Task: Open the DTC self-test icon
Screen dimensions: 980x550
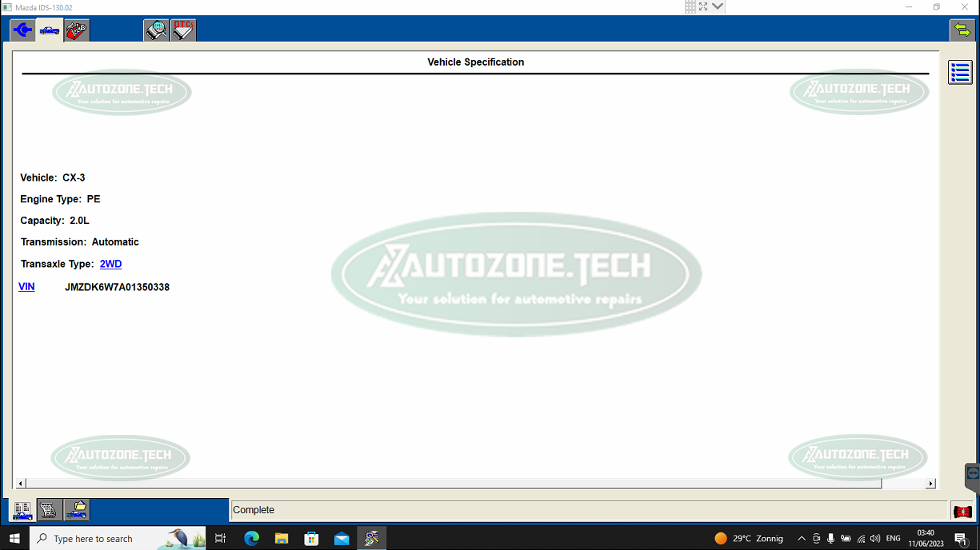Action: [183, 30]
